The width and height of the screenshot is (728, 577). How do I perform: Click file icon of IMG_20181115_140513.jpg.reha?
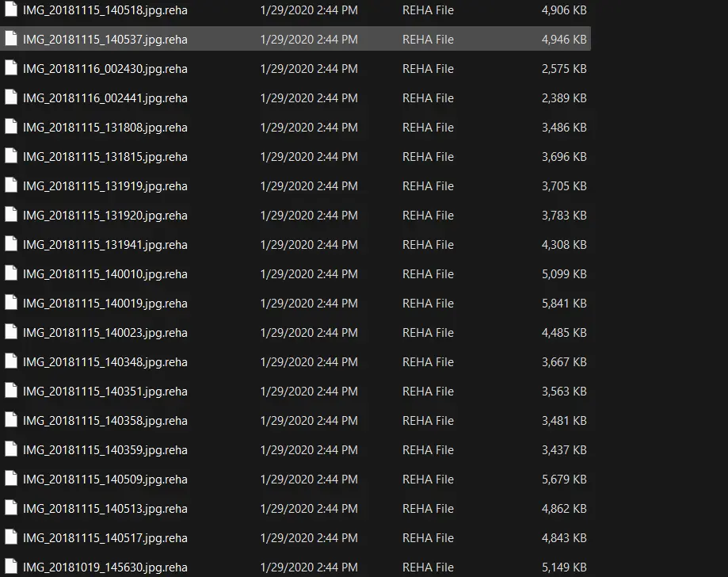(x=11, y=507)
